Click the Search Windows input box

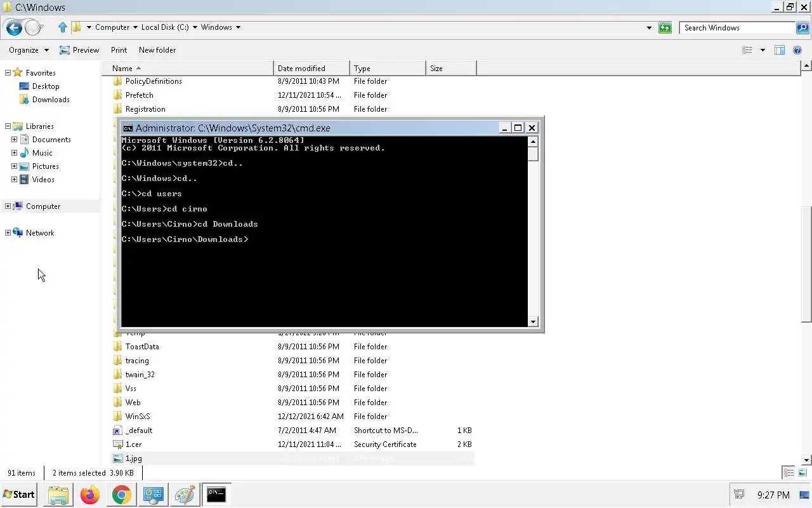(738, 27)
